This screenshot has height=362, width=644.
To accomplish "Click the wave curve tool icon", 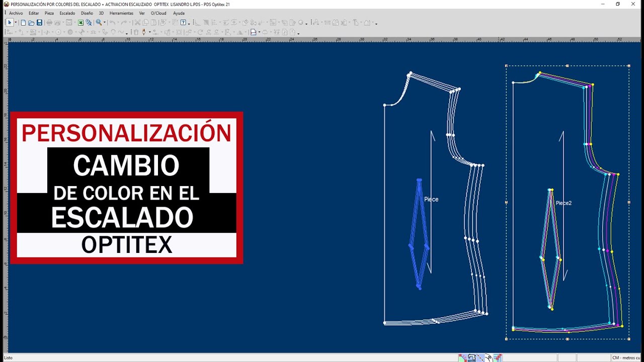I will coord(121,32).
